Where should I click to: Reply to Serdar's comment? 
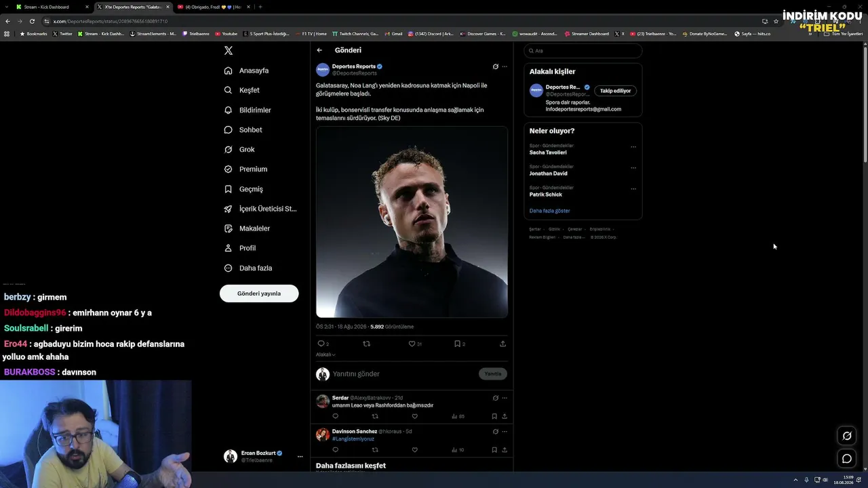coord(335,416)
